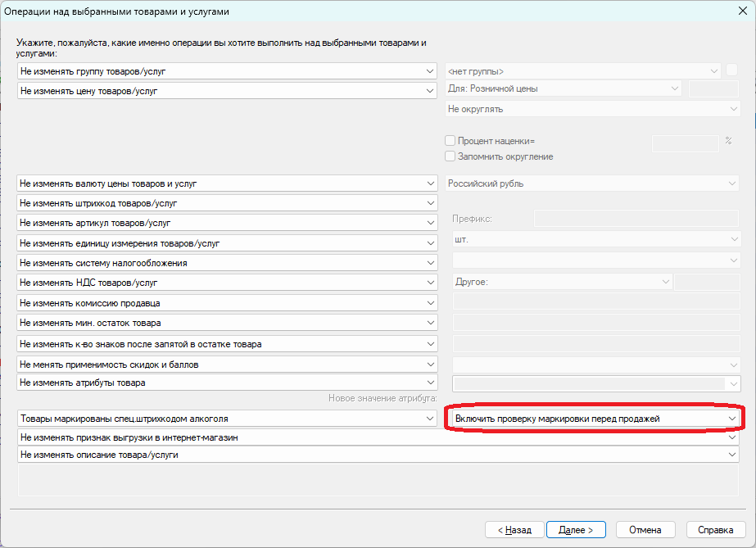Open the 'Не изменять группу товаров/услуг' dropdown
756x548 pixels.
[227, 71]
